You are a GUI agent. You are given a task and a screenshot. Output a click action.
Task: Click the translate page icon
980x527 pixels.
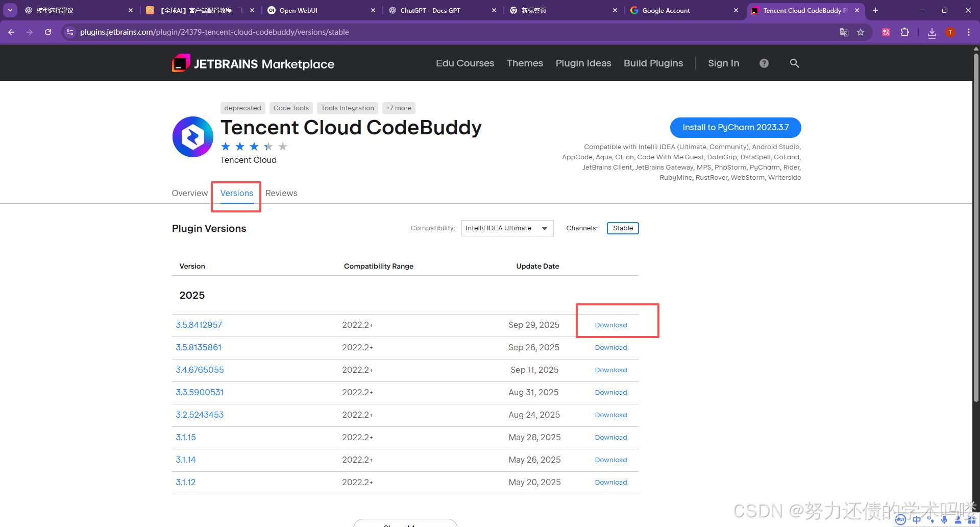tap(844, 32)
